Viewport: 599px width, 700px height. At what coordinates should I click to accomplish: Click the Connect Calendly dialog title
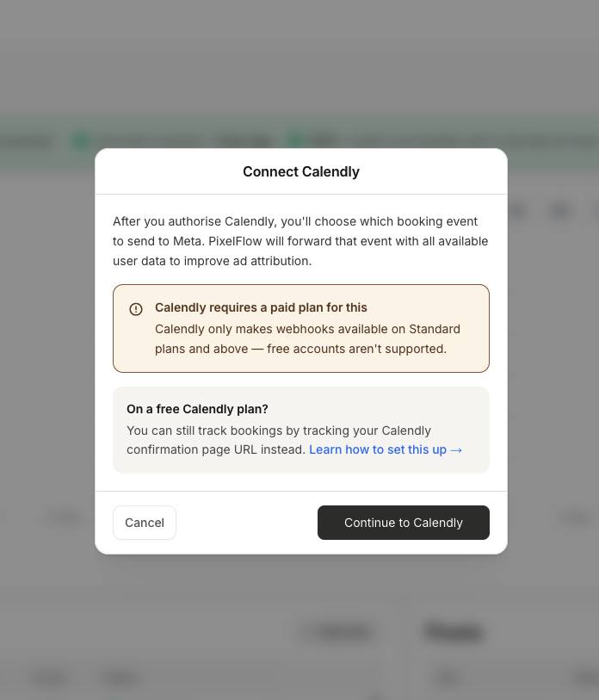300,171
